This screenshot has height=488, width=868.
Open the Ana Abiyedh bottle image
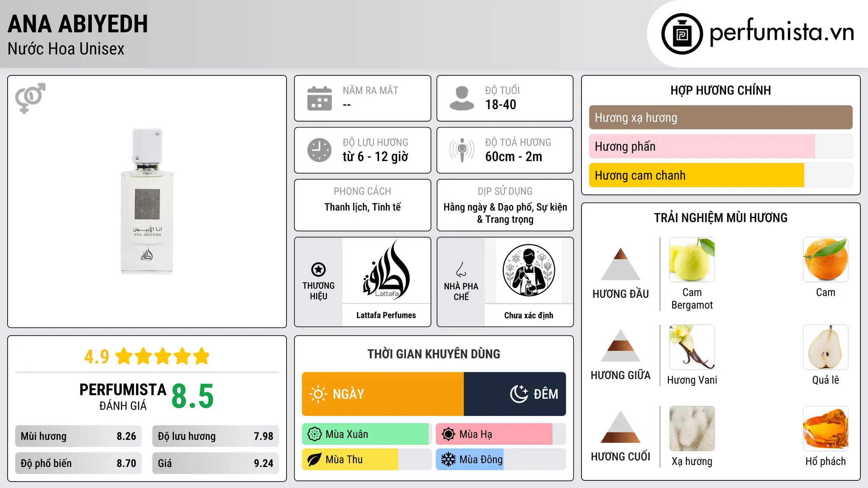point(147,201)
